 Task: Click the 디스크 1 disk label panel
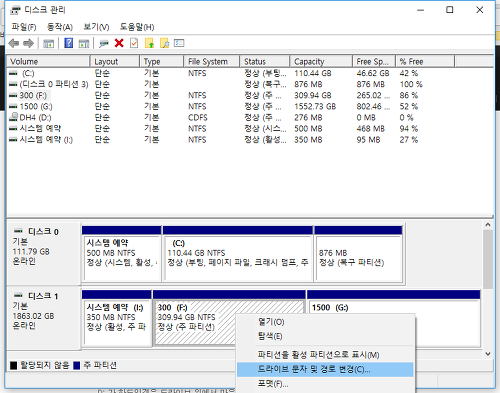pyautogui.click(x=44, y=318)
